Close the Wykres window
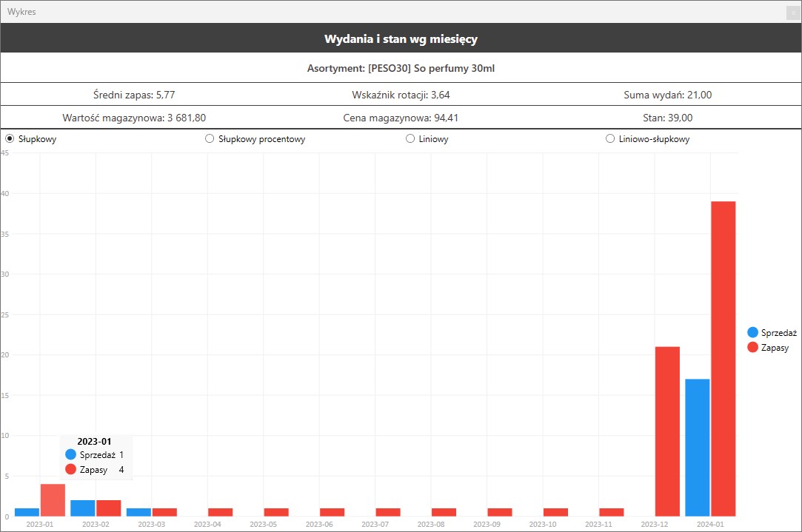Screen dimensions: 802x532 click(793, 12)
